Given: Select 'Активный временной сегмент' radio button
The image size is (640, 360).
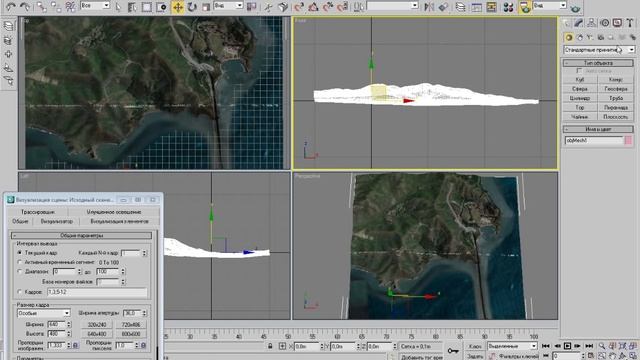Looking at the screenshot, I should (20, 262).
